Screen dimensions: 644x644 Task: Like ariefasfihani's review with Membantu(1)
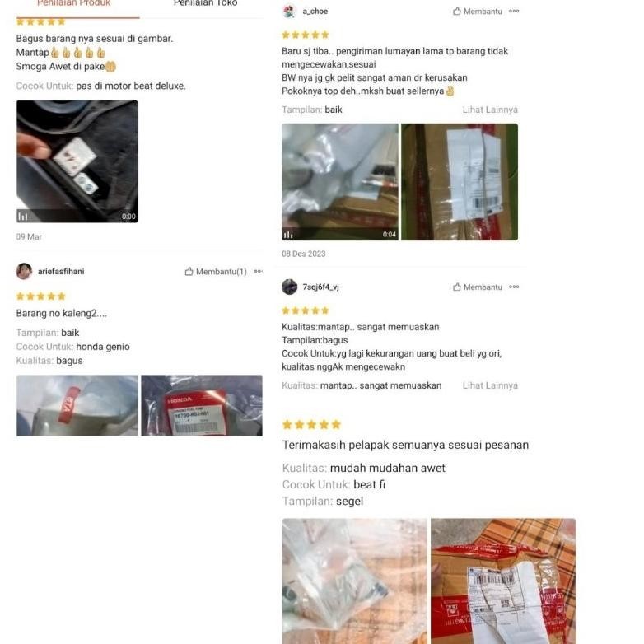point(216,272)
